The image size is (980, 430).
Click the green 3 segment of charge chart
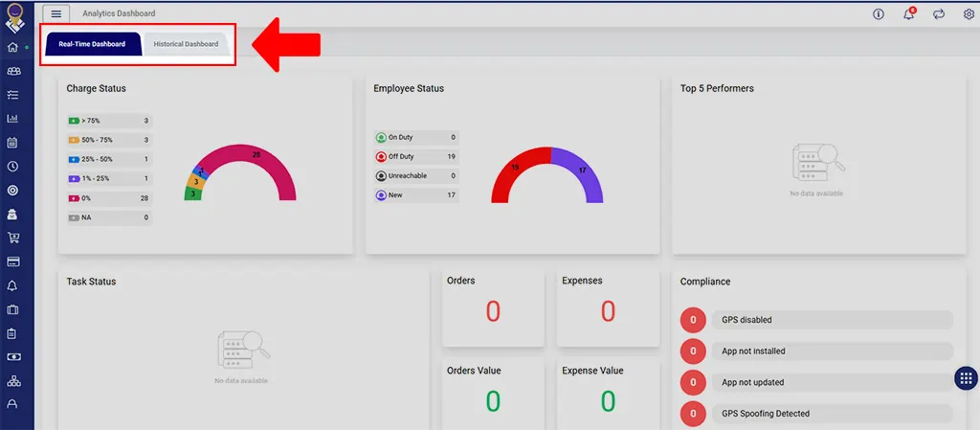[192, 194]
